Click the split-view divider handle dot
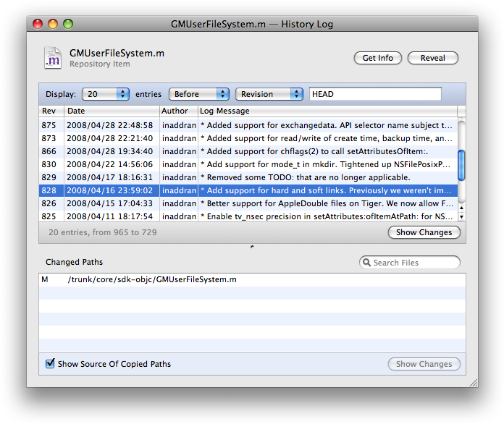 tap(252, 247)
